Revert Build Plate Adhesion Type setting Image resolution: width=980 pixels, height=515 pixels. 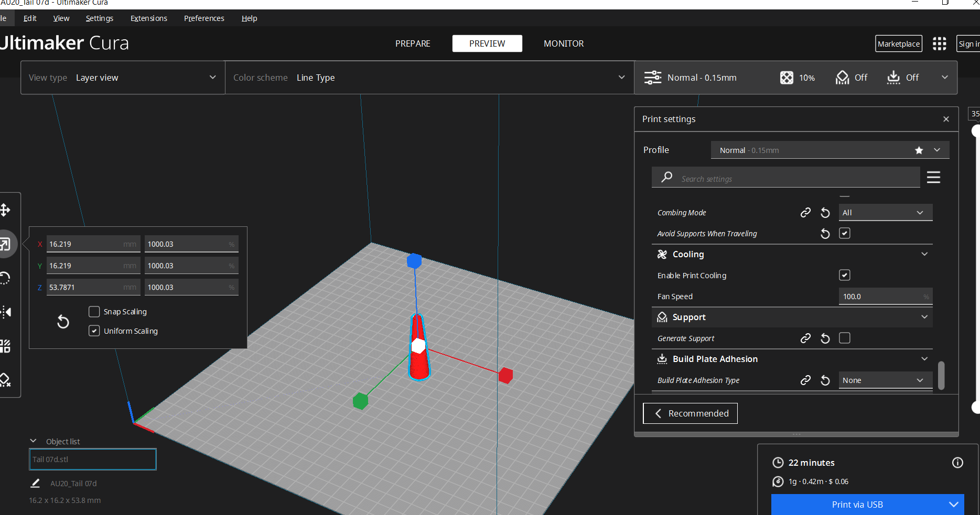(825, 380)
